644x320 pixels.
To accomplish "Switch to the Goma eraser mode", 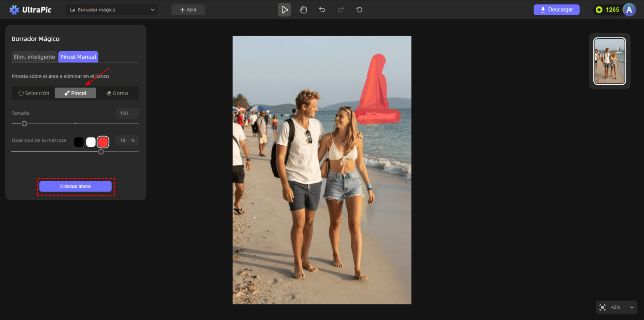I will [117, 93].
